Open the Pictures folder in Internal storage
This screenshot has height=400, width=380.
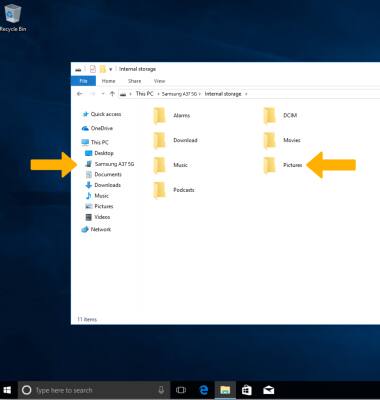[x=283, y=165]
